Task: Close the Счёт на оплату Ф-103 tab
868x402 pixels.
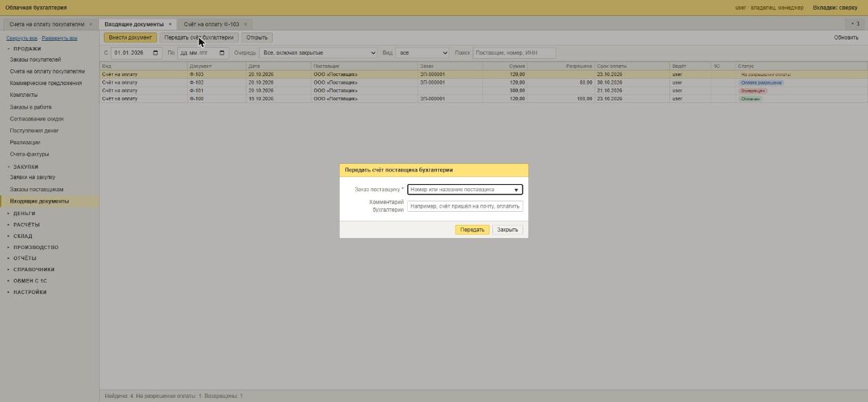Action: 245,24
